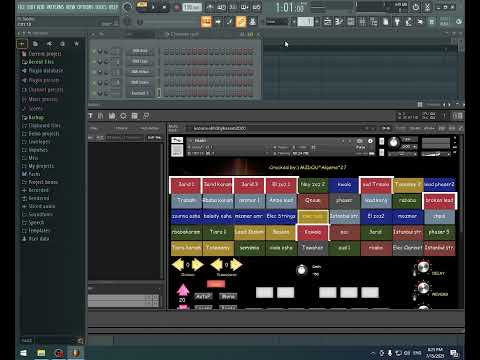Stop playback with the stop button
The image size is (480, 360).
point(164,7)
